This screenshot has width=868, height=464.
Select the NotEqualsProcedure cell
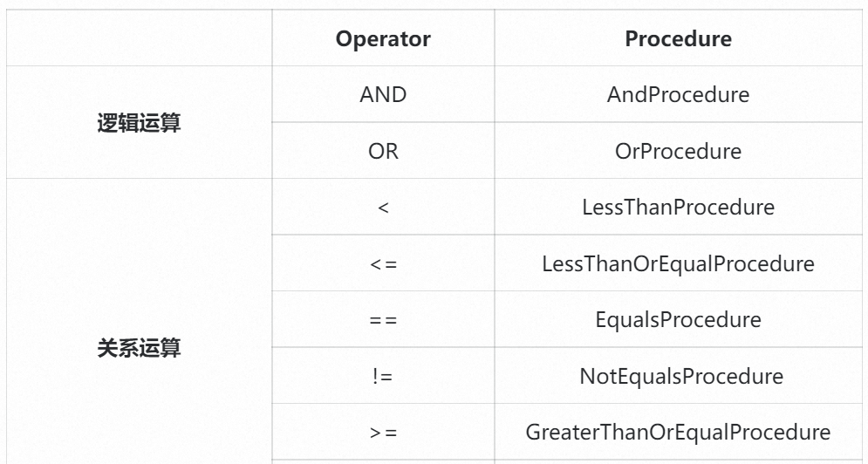678,376
